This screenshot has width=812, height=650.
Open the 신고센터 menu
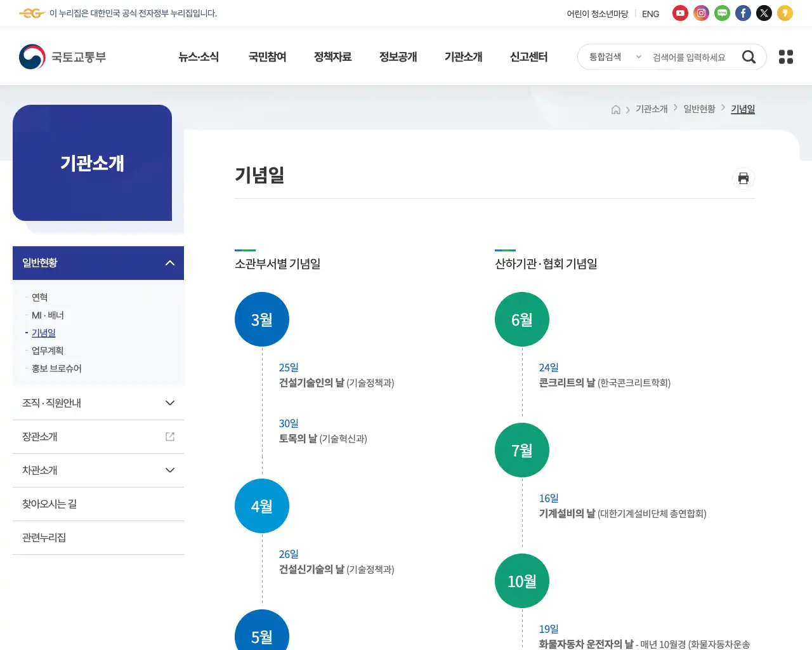pyautogui.click(x=529, y=57)
